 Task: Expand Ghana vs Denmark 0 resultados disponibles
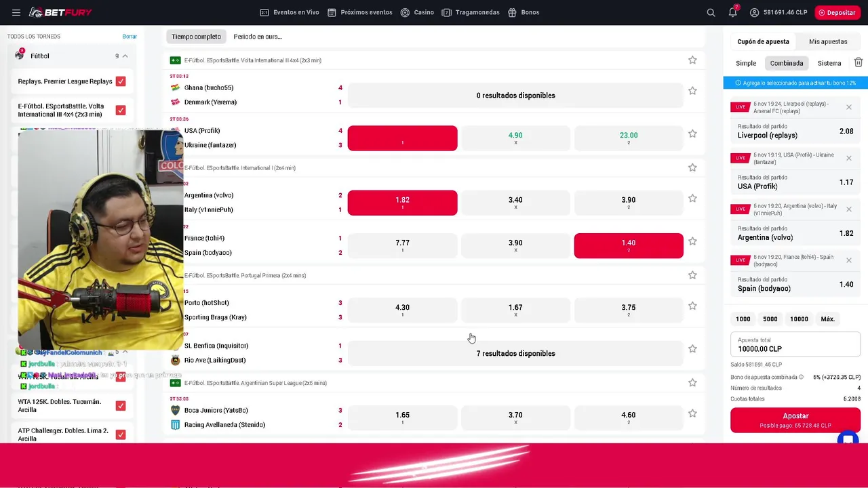coord(515,96)
